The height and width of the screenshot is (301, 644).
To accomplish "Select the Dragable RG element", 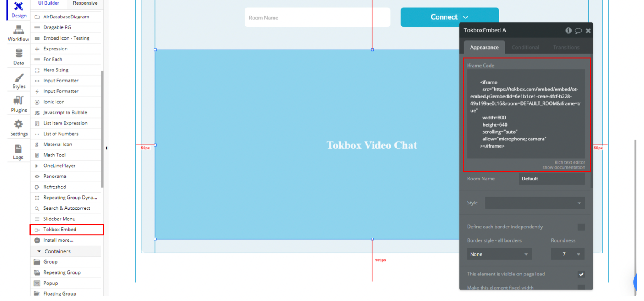I will click(x=67, y=27).
